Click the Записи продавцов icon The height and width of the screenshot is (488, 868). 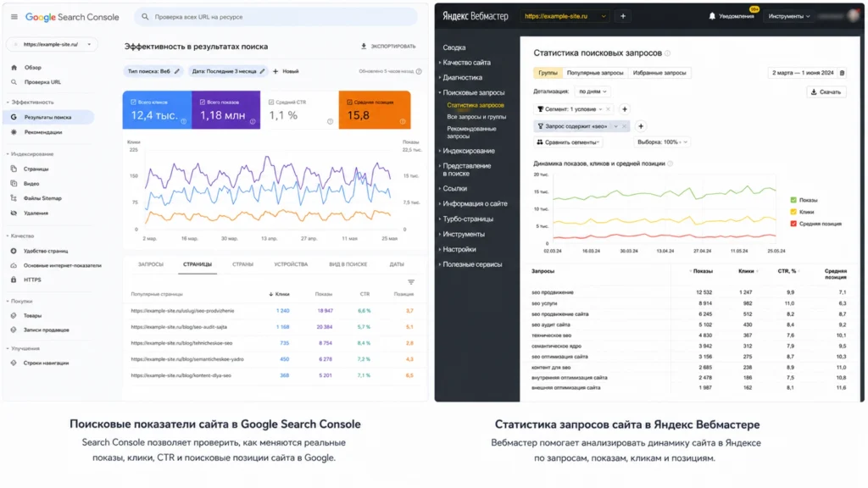tap(14, 330)
